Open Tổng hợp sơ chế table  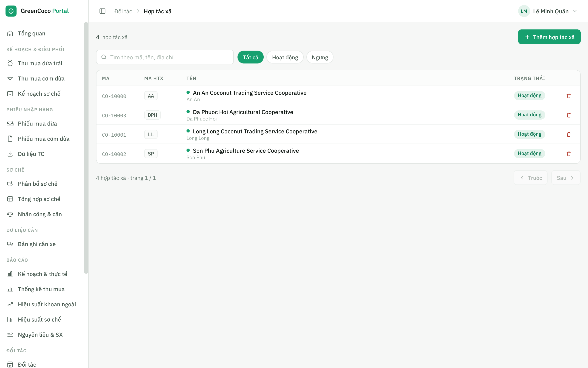pyautogui.click(x=42, y=199)
